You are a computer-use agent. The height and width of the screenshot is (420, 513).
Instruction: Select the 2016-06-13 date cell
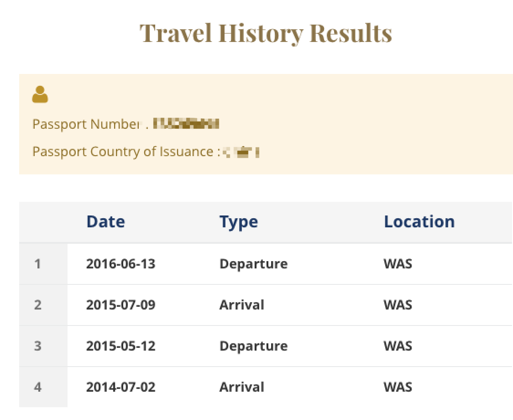coord(120,264)
